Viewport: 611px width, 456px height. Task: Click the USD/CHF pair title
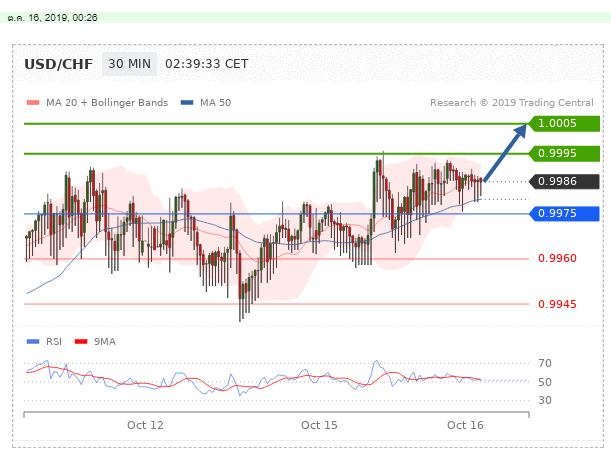coord(58,64)
